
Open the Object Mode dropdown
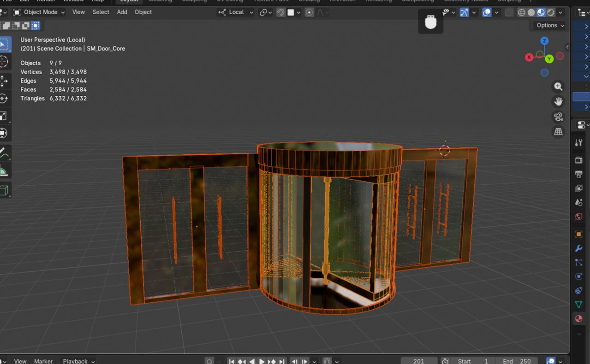point(39,12)
